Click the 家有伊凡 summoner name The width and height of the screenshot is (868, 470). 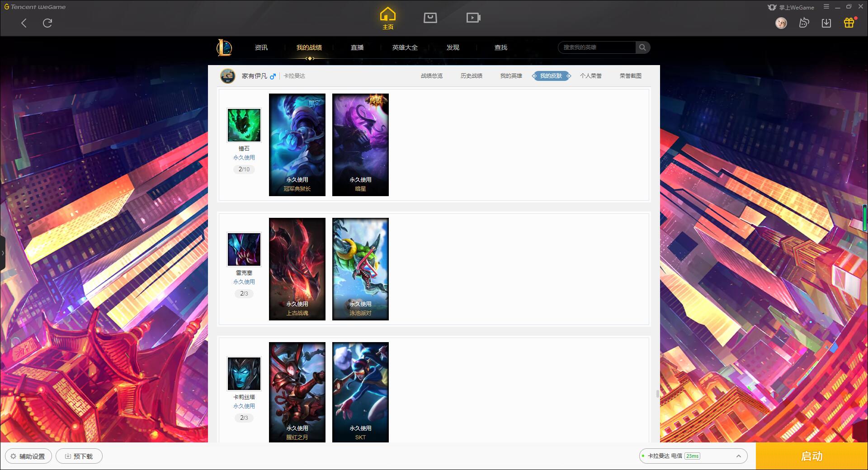coord(254,76)
